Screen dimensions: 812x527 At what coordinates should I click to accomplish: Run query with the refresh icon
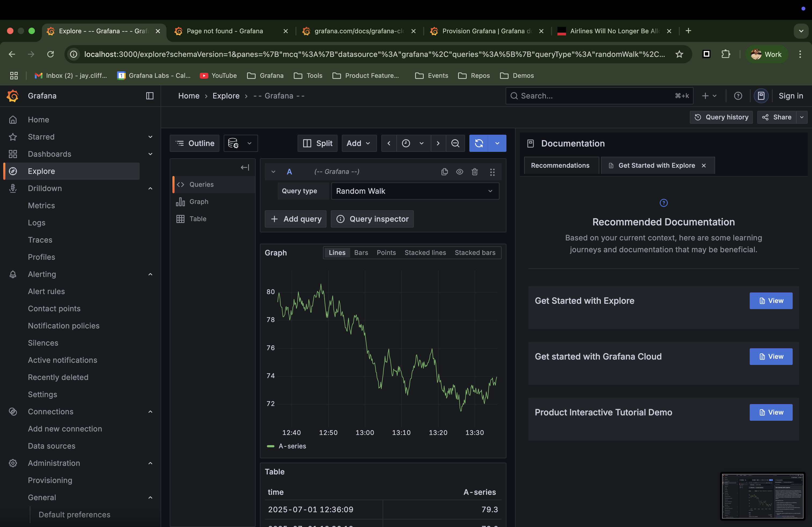tap(479, 143)
